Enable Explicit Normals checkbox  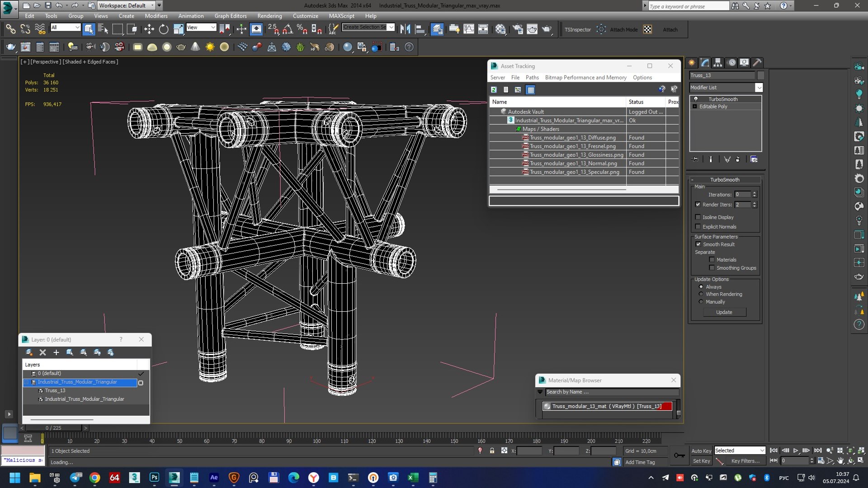tap(698, 227)
